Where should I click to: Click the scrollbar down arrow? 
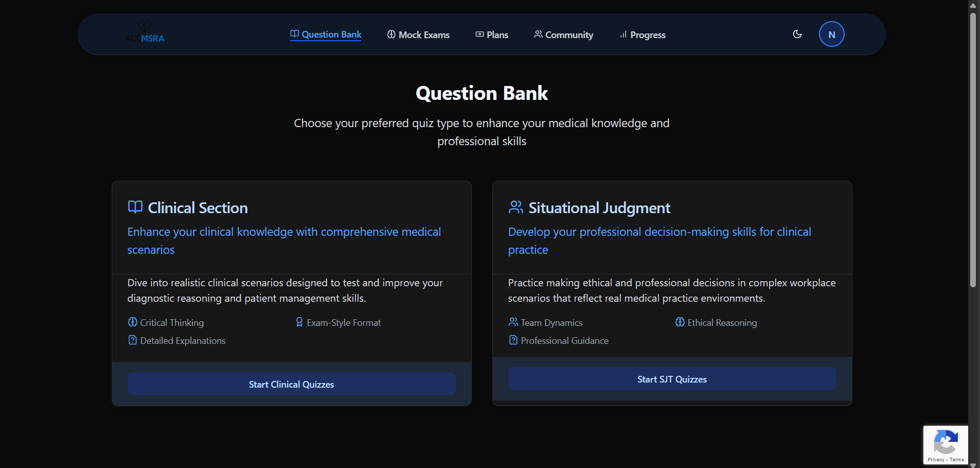(x=973, y=465)
